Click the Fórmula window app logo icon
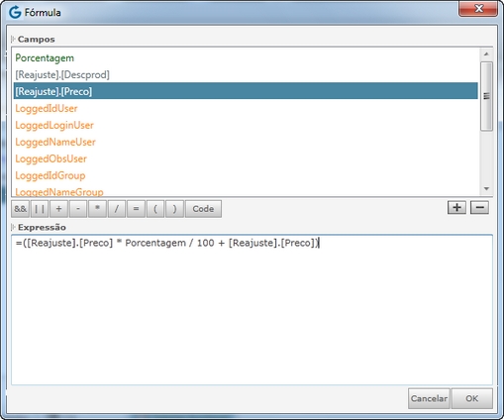This screenshot has height=420, width=504. click(15, 13)
